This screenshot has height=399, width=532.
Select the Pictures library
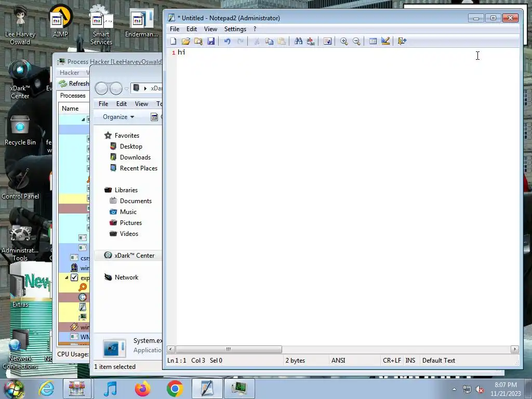[x=130, y=222]
